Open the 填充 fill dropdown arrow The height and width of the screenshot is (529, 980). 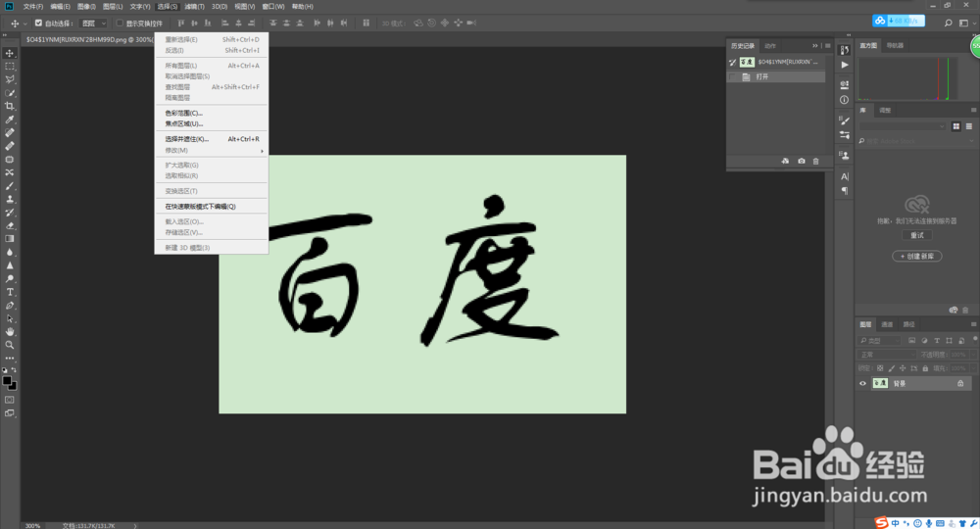tap(973, 368)
